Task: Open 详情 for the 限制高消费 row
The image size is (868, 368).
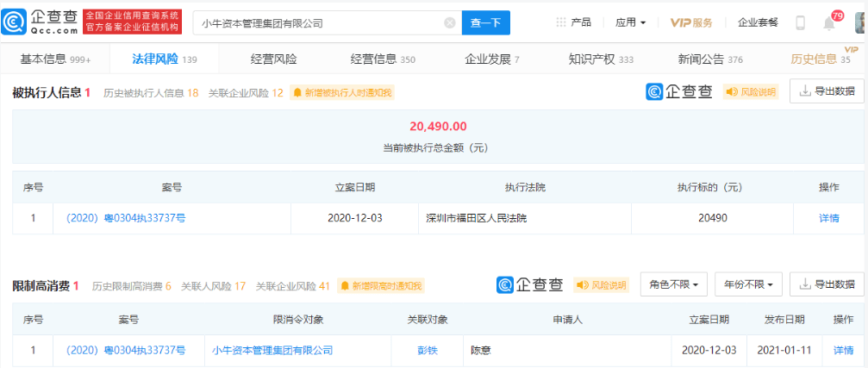Action: point(844,350)
